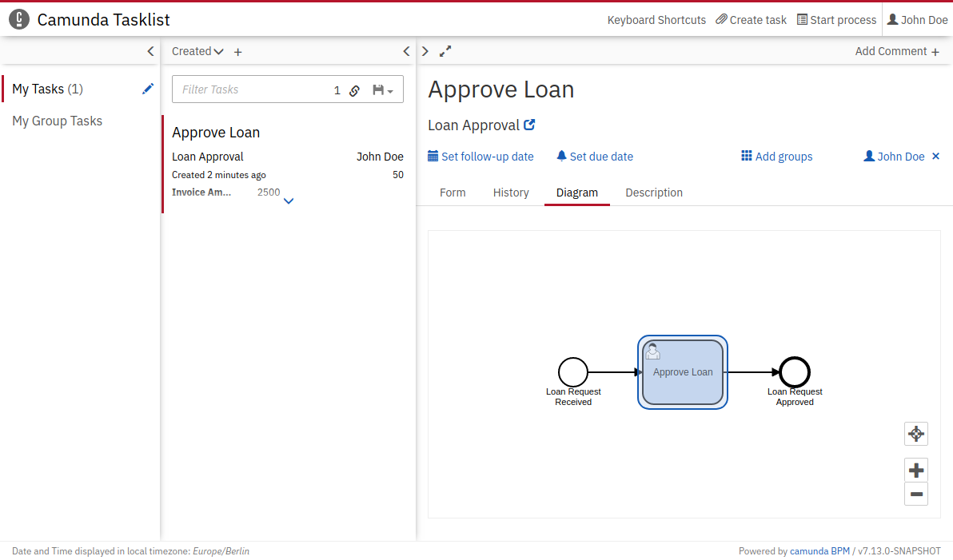The height and width of the screenshot is (560, 953).
Task: Reset diagram viewport with the crosshair icon
Action: 916,434
